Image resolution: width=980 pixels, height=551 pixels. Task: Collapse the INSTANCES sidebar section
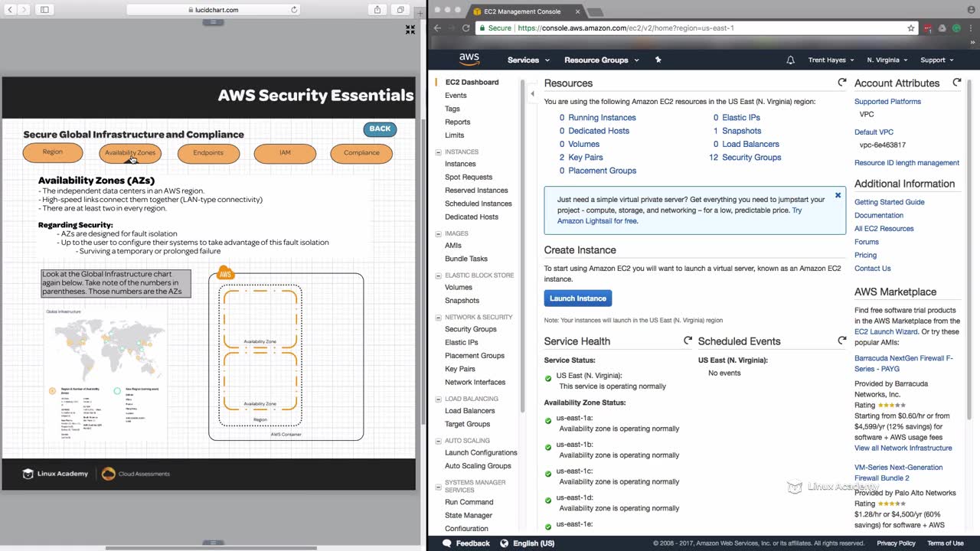pos(438,152)
